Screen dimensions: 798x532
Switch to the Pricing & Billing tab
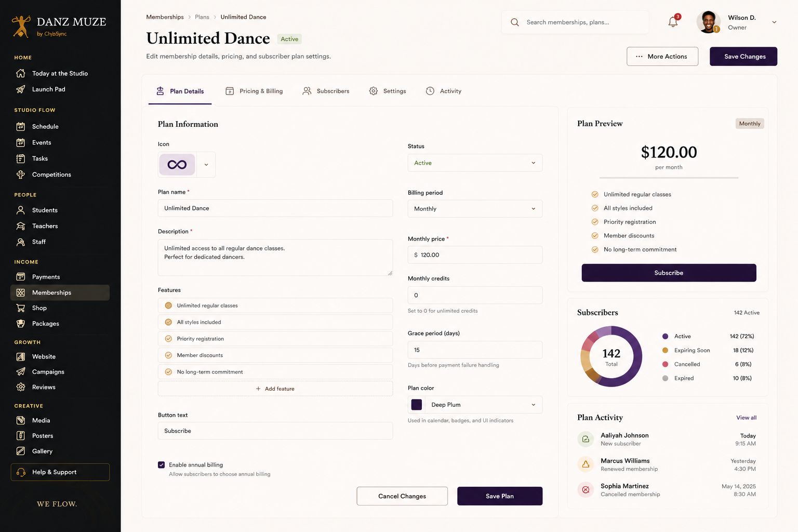coord(255,91)
